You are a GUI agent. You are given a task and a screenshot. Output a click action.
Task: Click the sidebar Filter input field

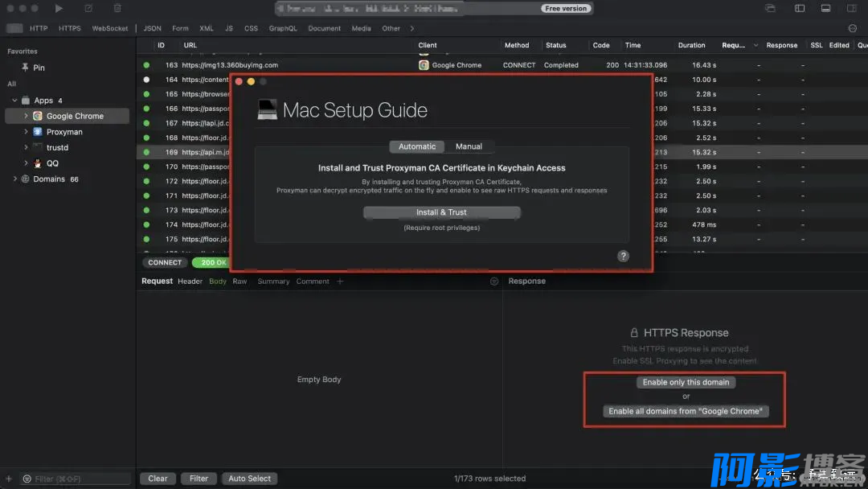coord(76,479)
